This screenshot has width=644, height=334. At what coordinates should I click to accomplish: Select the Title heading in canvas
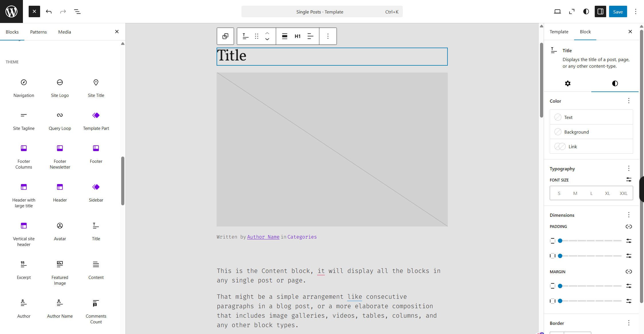coord(332,56)
